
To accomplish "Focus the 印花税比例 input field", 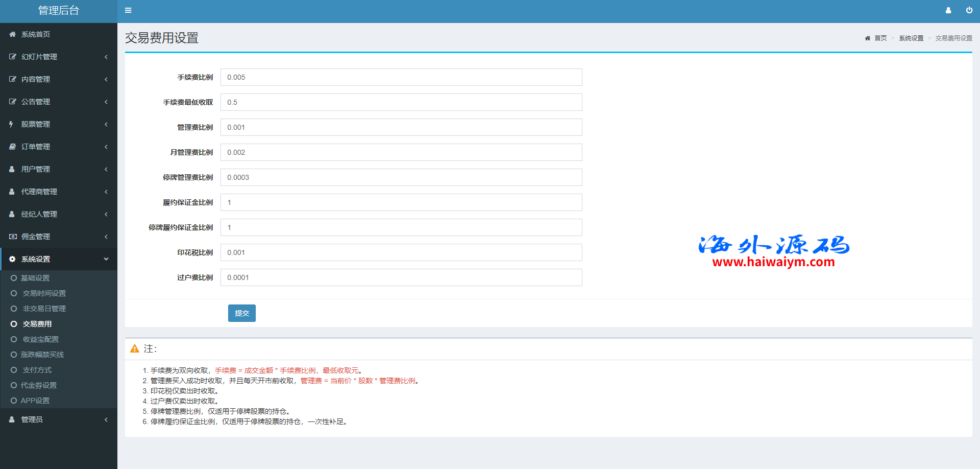I will click(x=401, y=252).
